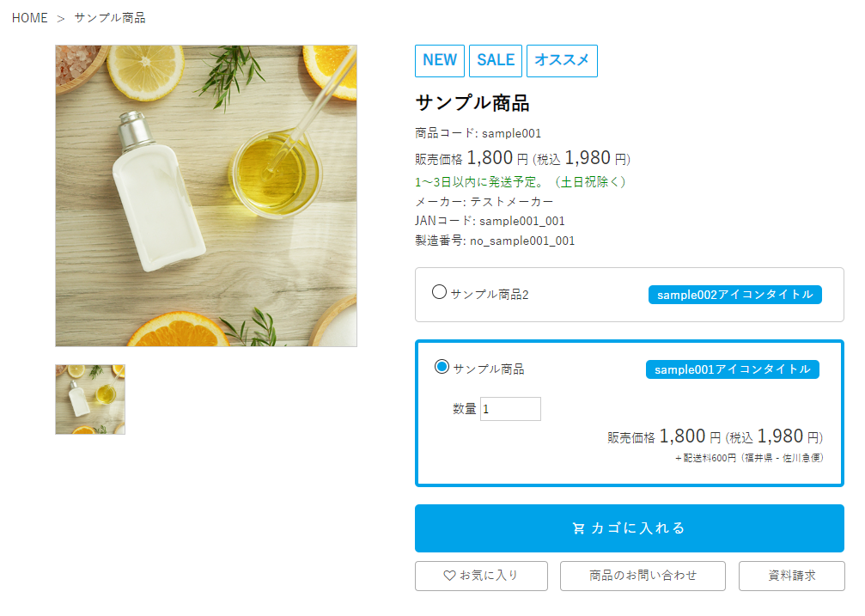The width and height of the screenshot is (865, 616).
Task: Select the サンプル商品 radio button
Action: [x=442, y=367]
